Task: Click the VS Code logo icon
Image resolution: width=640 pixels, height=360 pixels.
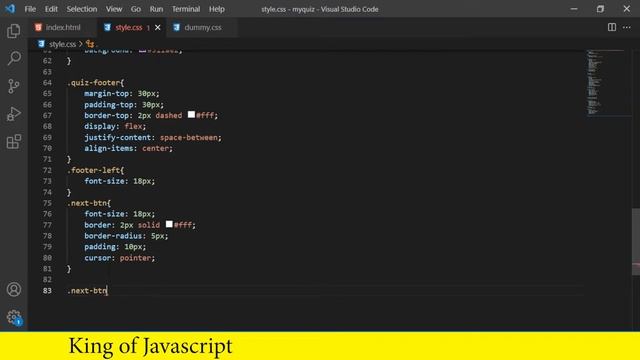Action: pyautogui.click(x=10, y=9)
